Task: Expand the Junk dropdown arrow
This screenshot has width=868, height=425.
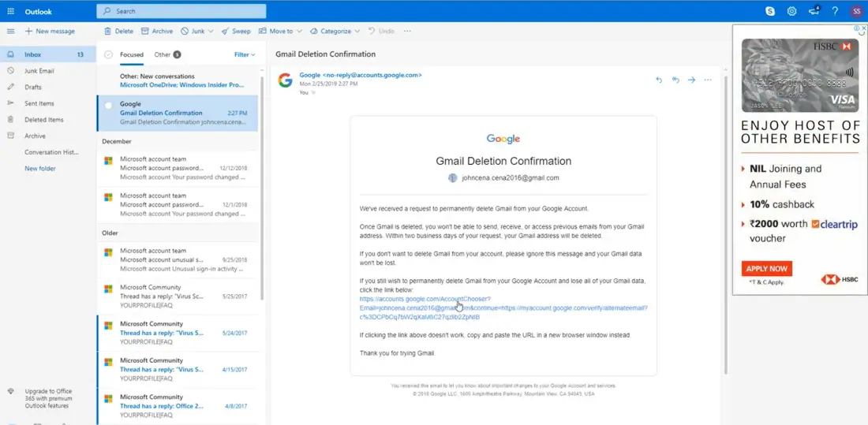Action: pyautogui.click(x=211, y=32)
